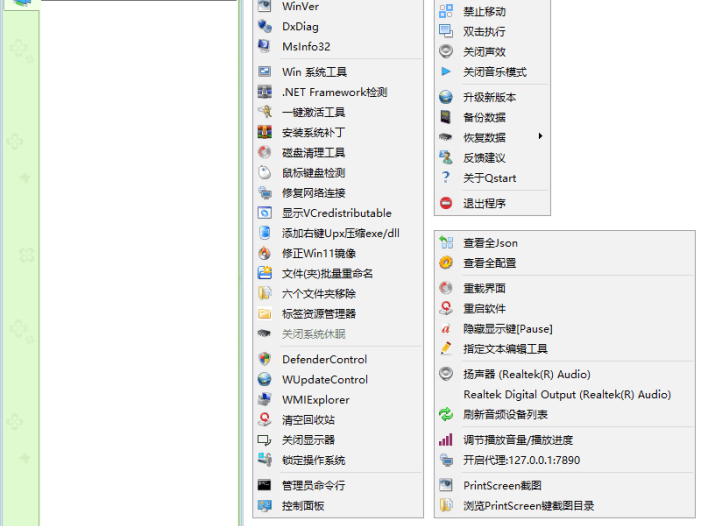Click the WUpdateControl globe icon
Screen dimensions: 701x526
(x=265, y=379)
